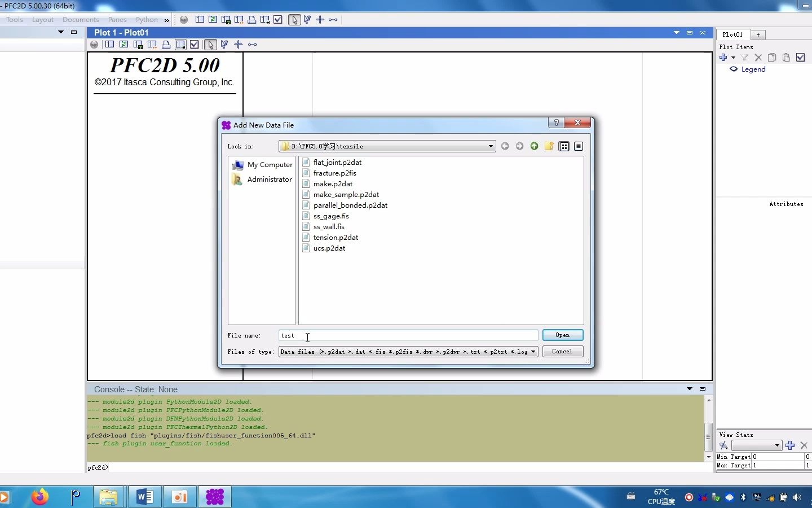Image resolution: width=812 pixels, height=508 pixels.
Task: Click the help question mark button in dialog
Action: (556, 123)
